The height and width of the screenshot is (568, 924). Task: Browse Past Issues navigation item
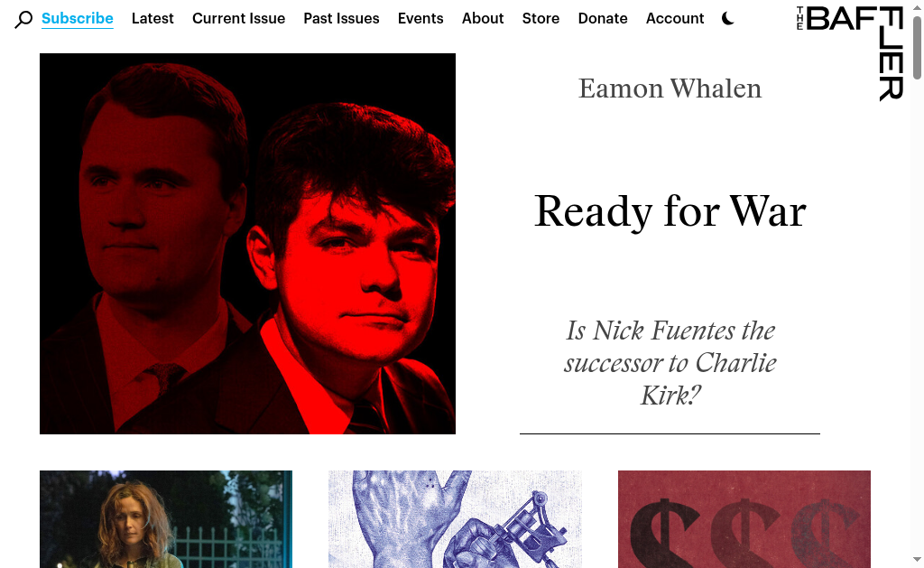341,18
